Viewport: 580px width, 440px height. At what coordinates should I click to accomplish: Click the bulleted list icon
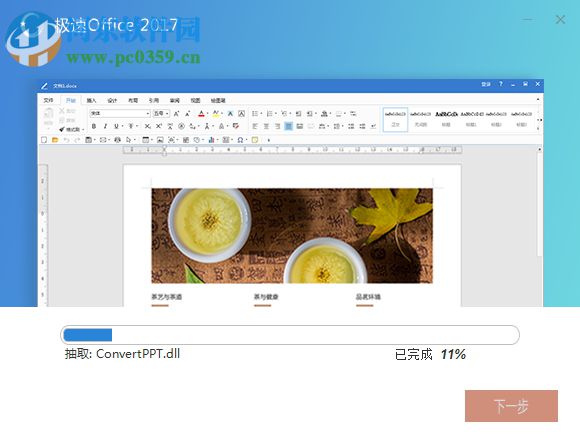click(x=255, y=114)
